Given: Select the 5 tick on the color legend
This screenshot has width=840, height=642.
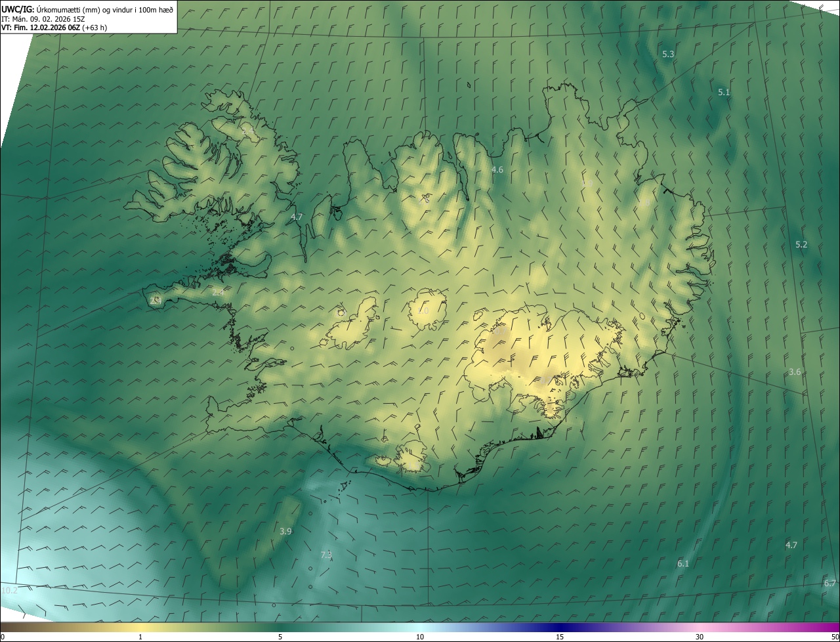Looking at the screenshot, I should pyautogui.click(x=280, y=637).
